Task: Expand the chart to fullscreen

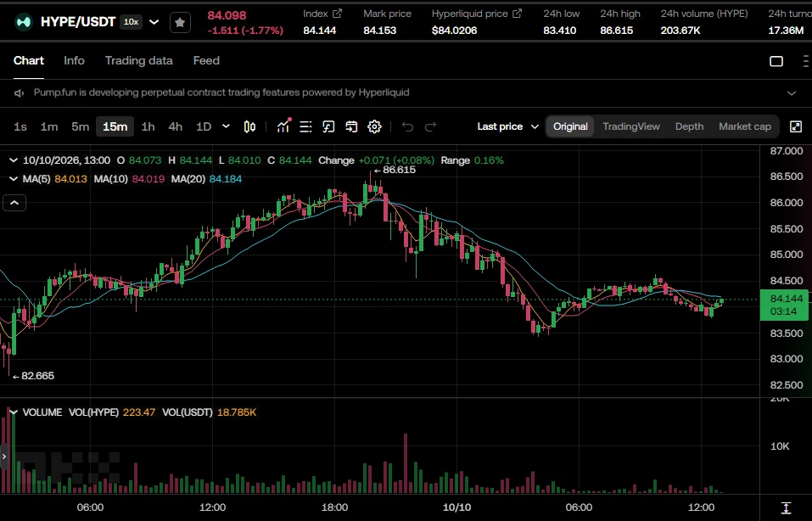Action: coord(796,127)
